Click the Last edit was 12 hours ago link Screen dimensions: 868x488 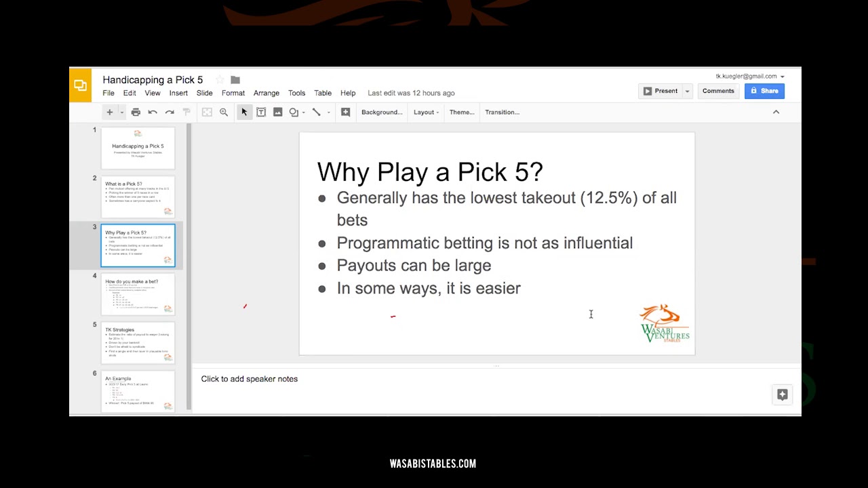(x=411, y=93)
